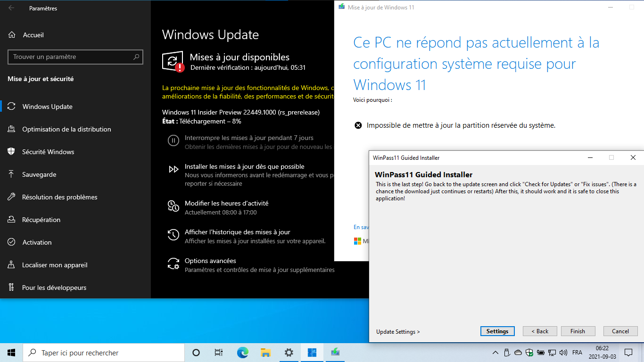Open the Windows Start menu
The width and height of the screenshot is (644, 362).
[x=11, y=353]
